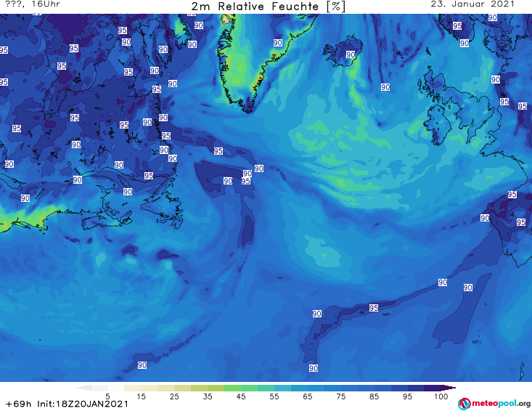Screen dimensions: 532x411
Task: Click the '35' tick on the color scale
Action: tap(208, 396)
